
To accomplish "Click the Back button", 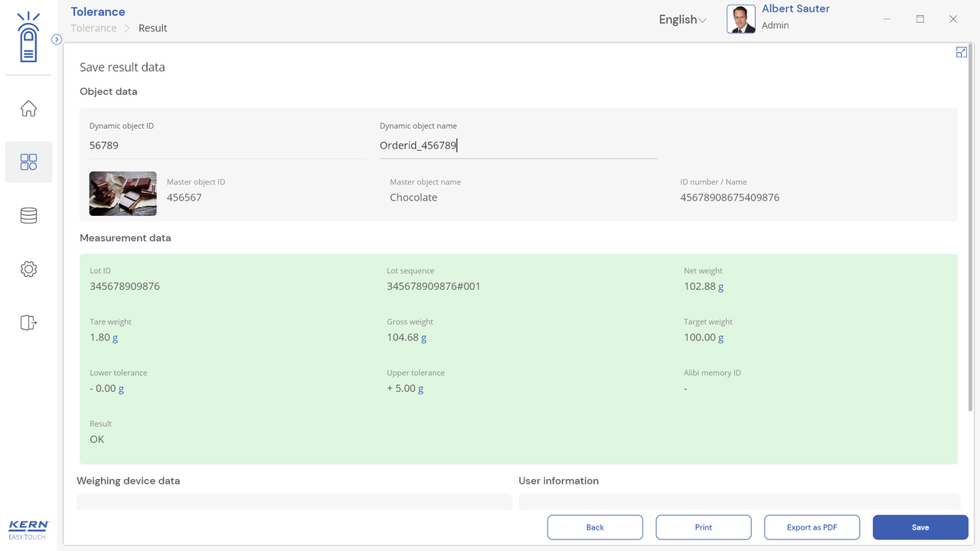I will (x=595, y=527).
